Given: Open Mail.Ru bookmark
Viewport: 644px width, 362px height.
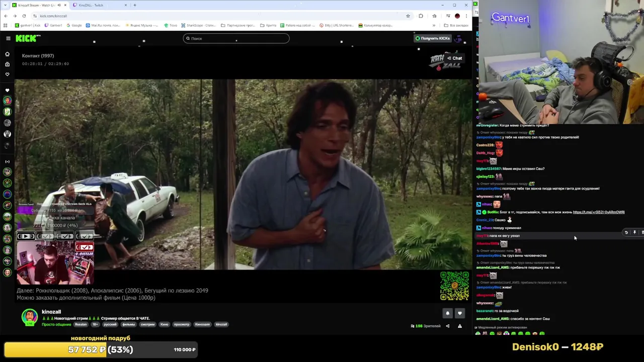Looking at the screenshot, I should tap(103, 25).
